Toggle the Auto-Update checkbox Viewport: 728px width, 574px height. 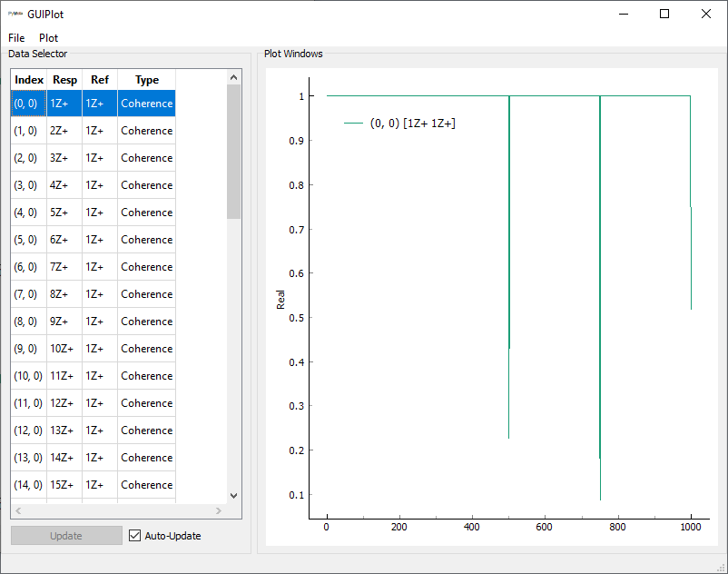tap(135, 536)
